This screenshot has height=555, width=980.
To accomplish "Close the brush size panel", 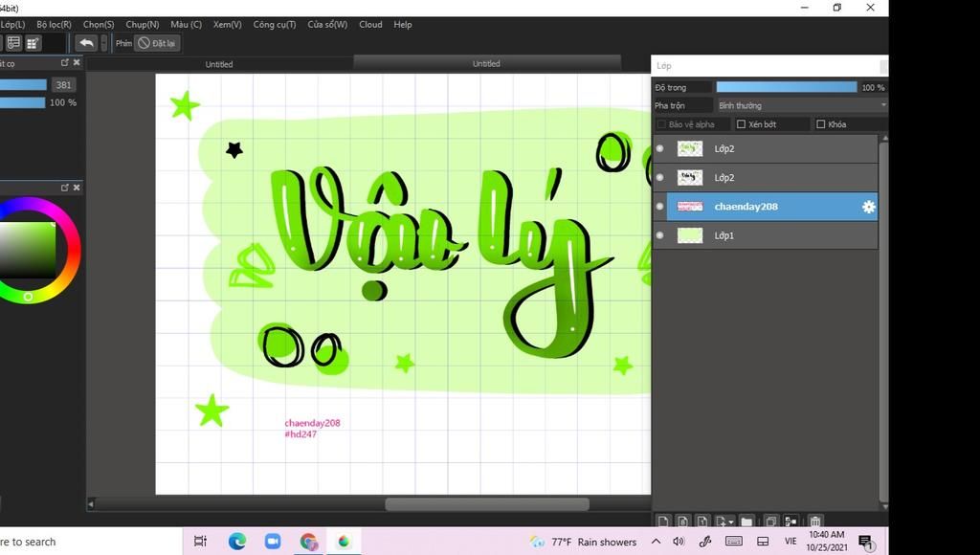I will tap(77, 62).
